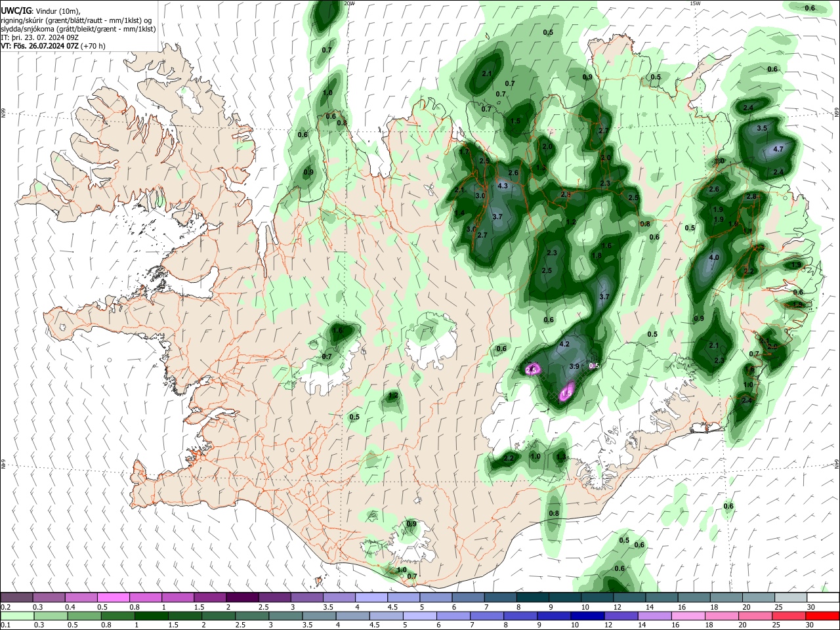
Task: Select the 4.0 value in the east
Action: pyautogui.click(x=714, y=258)
